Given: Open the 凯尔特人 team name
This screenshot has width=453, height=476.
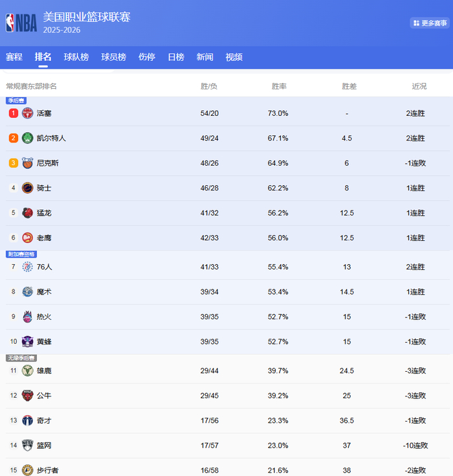Looking at the screenshot, I should click(51, 138).
